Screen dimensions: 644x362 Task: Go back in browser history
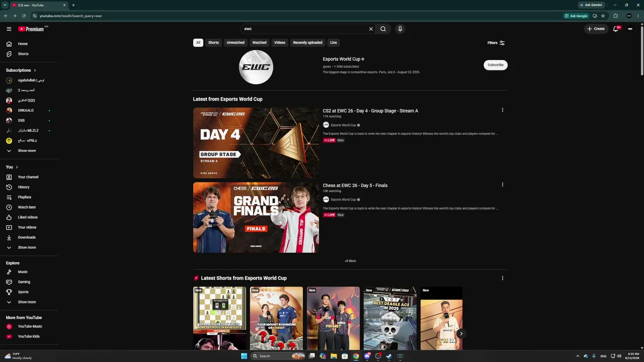(x=6, y=16)
